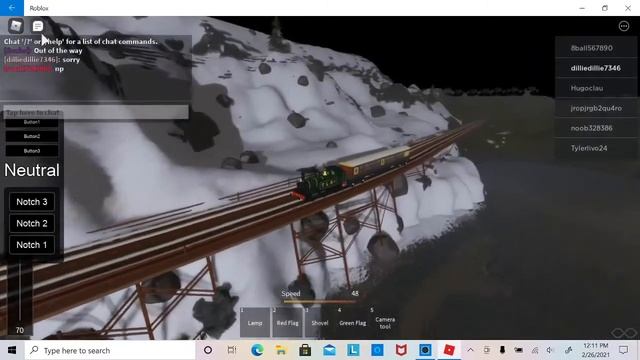Viewport: 640px width, 360px height.
Task: Adjust the vertical throttle slider at 70
Action: click(20, 292)
